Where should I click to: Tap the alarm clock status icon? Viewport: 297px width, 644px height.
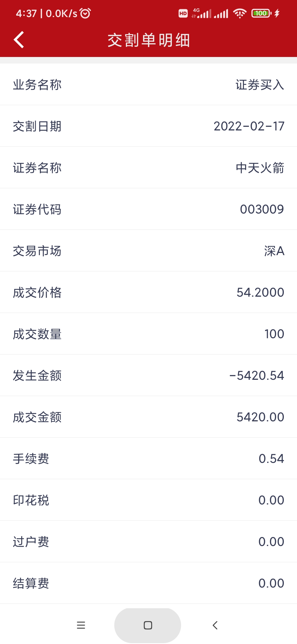(x=85, y=13)
